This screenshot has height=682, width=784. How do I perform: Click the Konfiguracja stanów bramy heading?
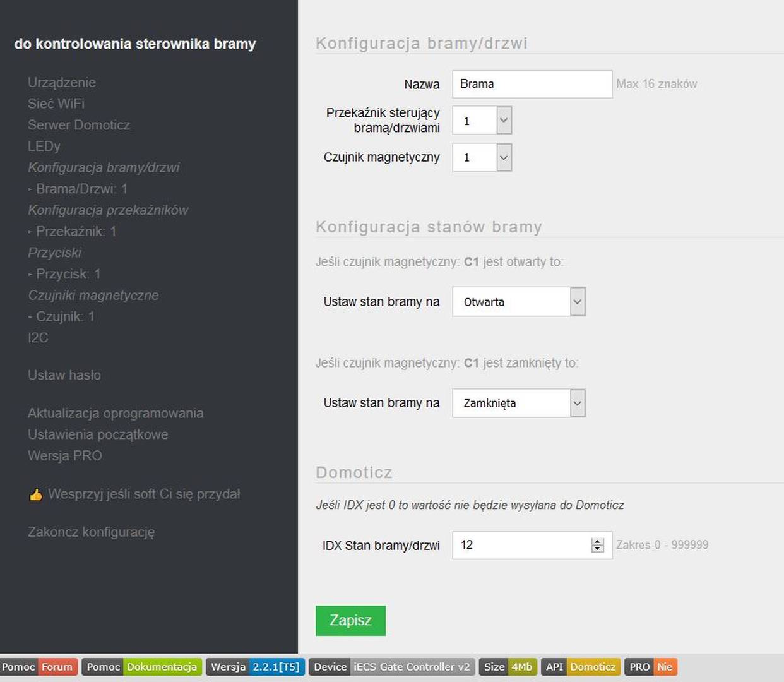click(429, 227)
